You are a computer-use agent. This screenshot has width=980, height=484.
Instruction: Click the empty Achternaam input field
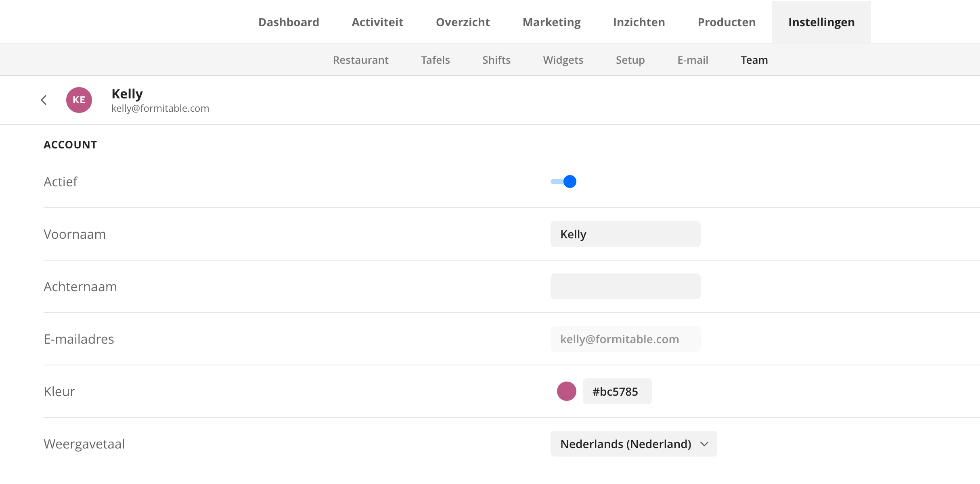click(625, 286)
